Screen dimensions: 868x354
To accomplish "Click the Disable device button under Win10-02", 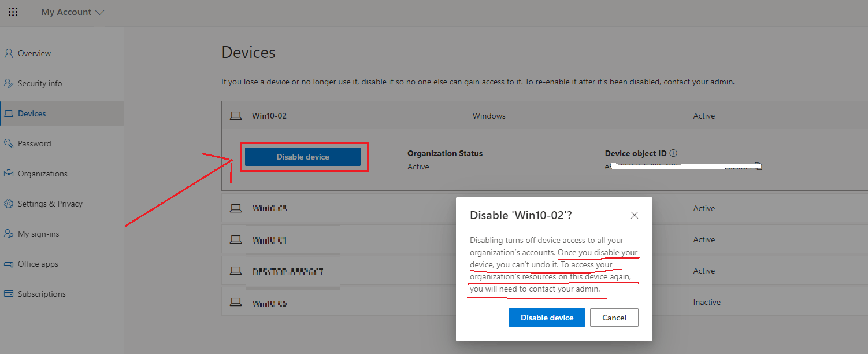I will pyautogui.click(x=303, y=157).
